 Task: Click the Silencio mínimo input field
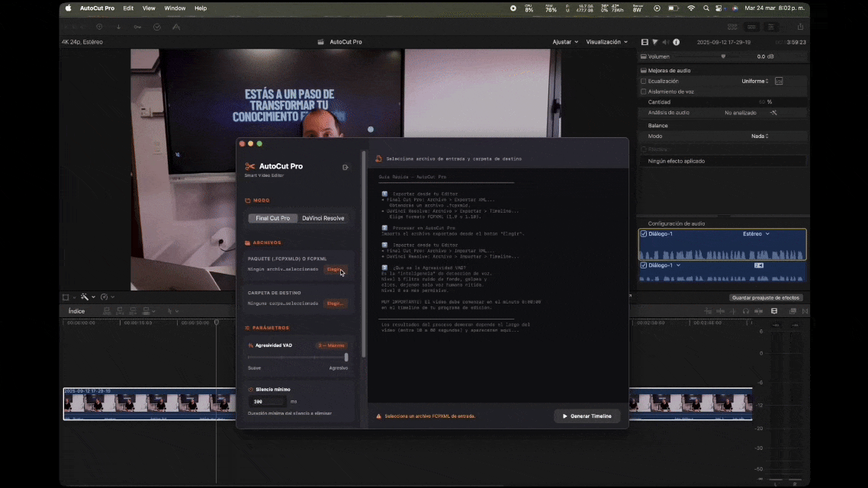[x=267, y=402]
